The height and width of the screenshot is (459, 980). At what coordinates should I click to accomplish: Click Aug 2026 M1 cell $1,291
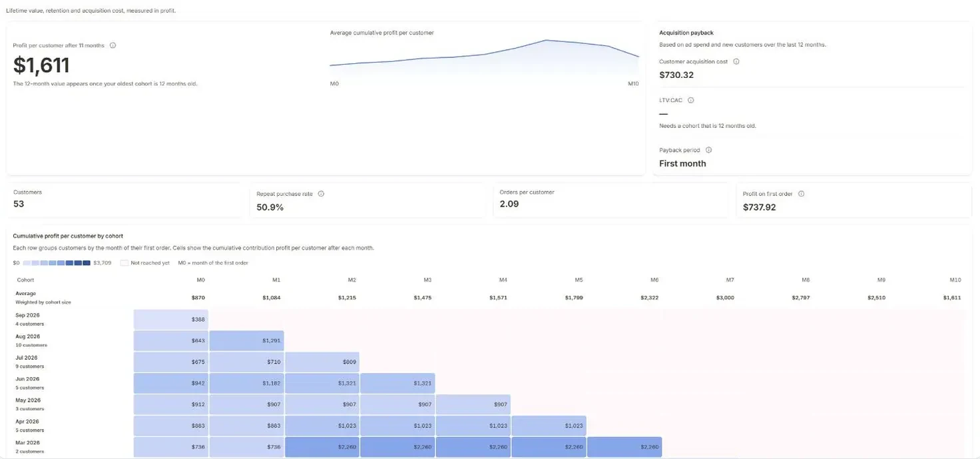point(247,341)
